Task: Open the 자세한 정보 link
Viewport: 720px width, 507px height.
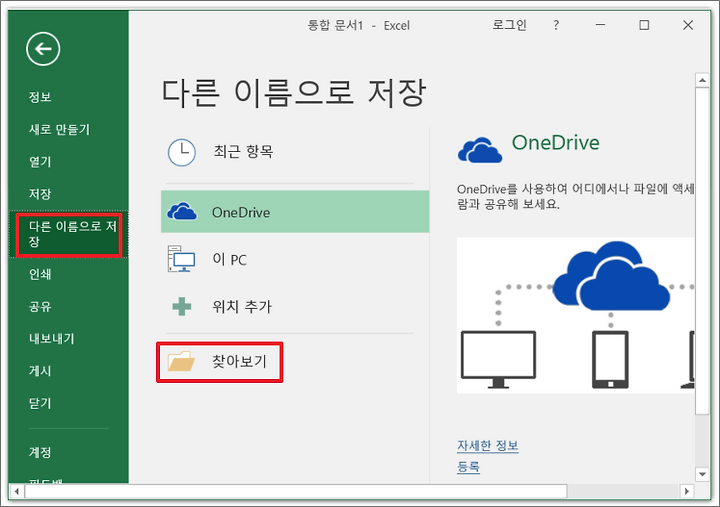Action: (488, 445)
